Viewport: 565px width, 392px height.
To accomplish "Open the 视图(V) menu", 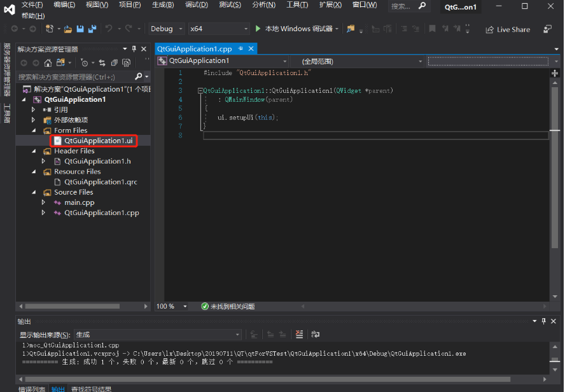I will pos(97,5).
